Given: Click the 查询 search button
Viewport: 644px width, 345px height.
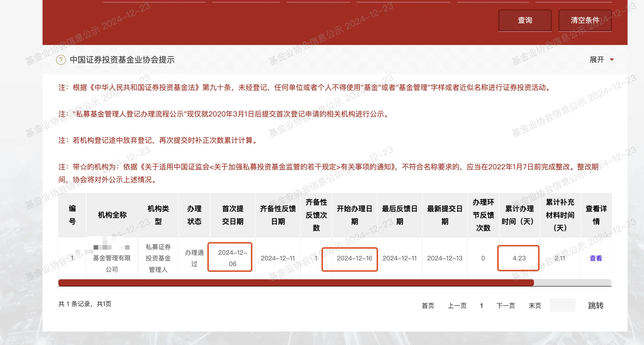Looking at the screenshot, I should click(x=525, y=20).
